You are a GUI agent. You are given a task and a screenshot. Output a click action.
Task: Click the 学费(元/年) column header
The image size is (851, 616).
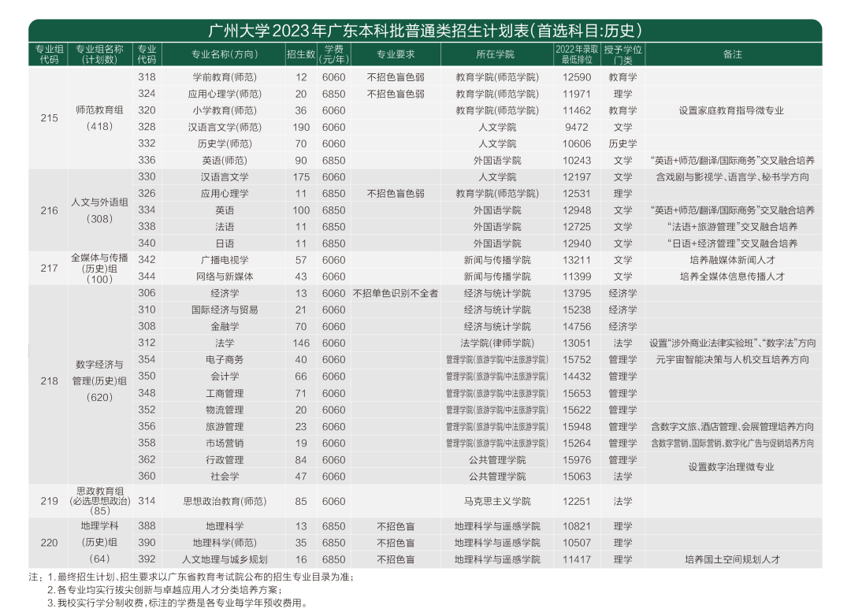335,54
